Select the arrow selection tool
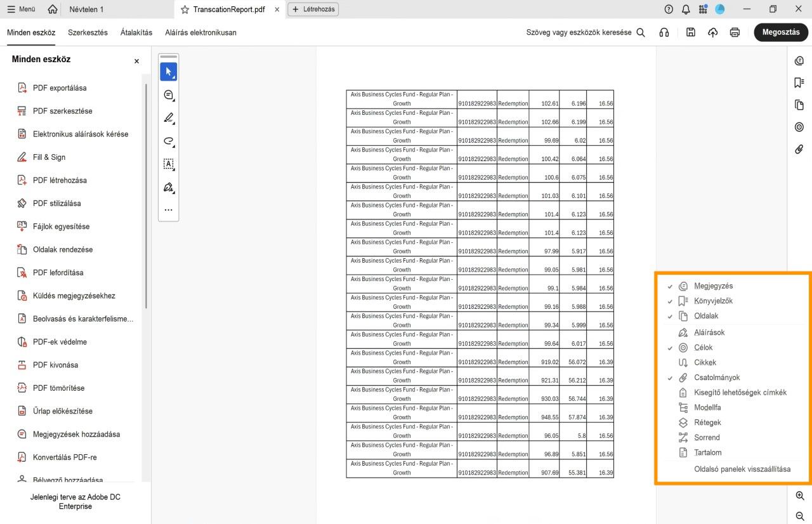This screenshot has height=524, width=812. pos(168,72)
